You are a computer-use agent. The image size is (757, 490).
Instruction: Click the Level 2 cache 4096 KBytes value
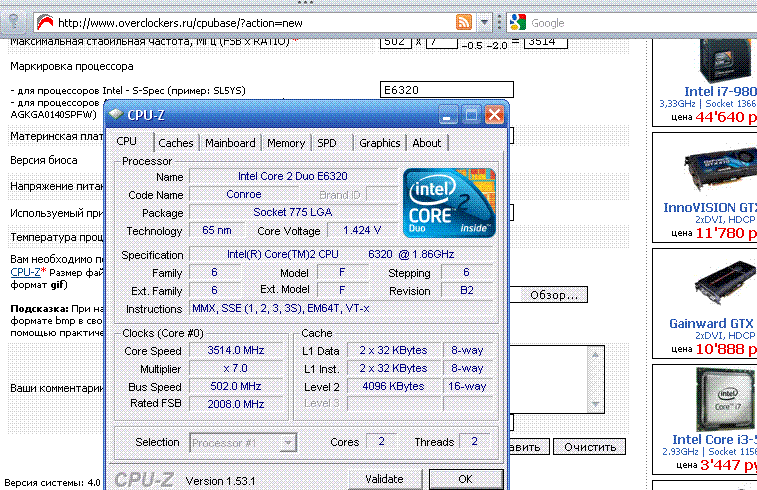(393, 386)
